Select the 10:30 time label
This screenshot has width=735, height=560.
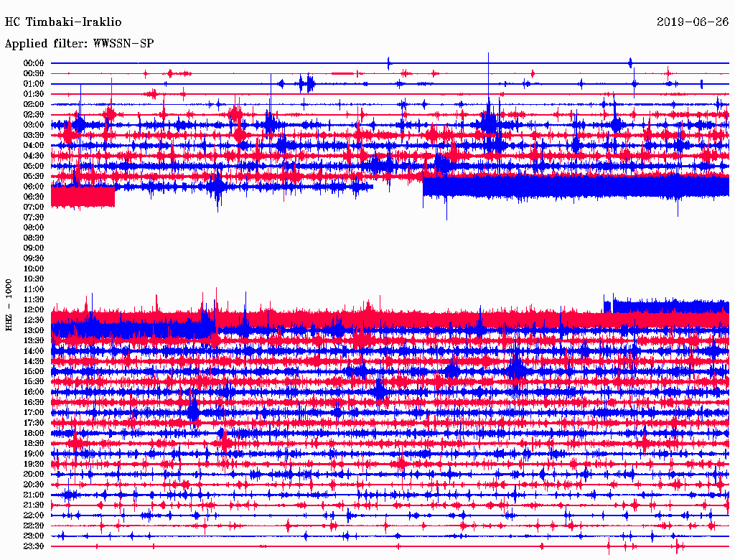tap(34, 279)
